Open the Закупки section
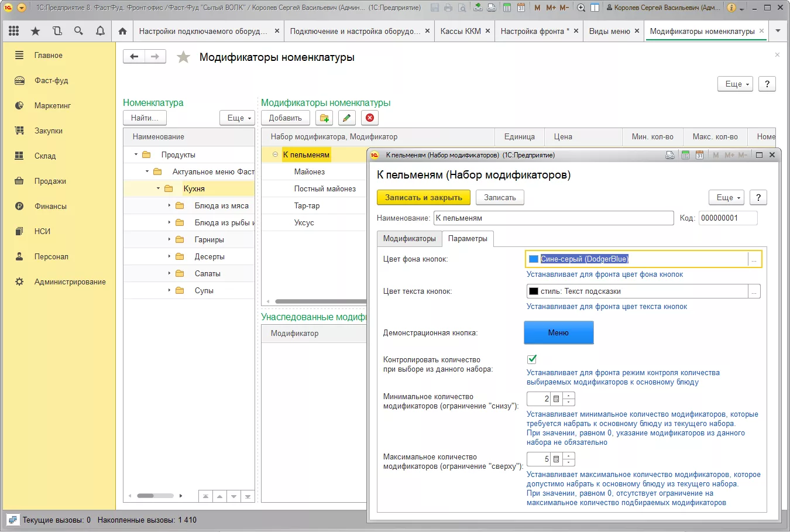The height and width of the screenshot is (532, 790). pos(49,131)
